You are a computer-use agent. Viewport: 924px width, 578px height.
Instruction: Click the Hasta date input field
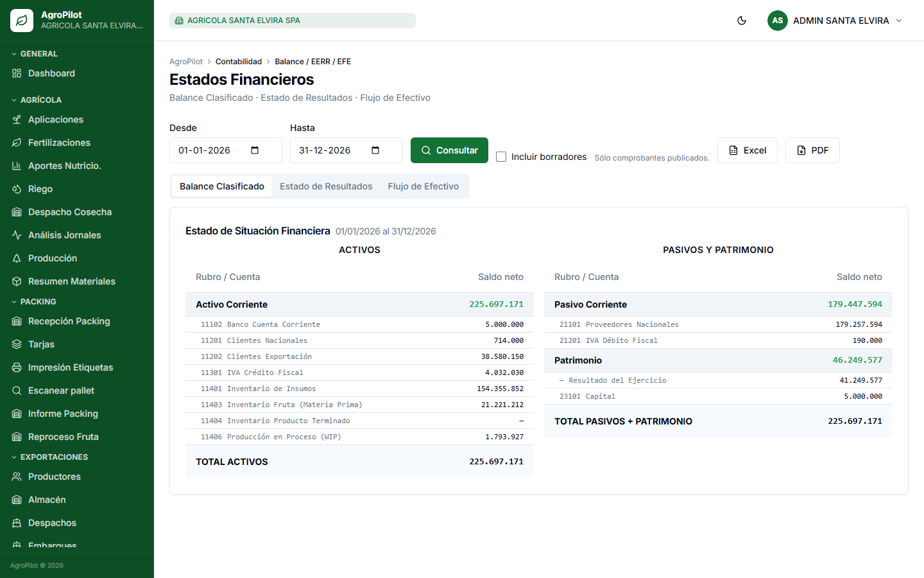coord(346,150)
